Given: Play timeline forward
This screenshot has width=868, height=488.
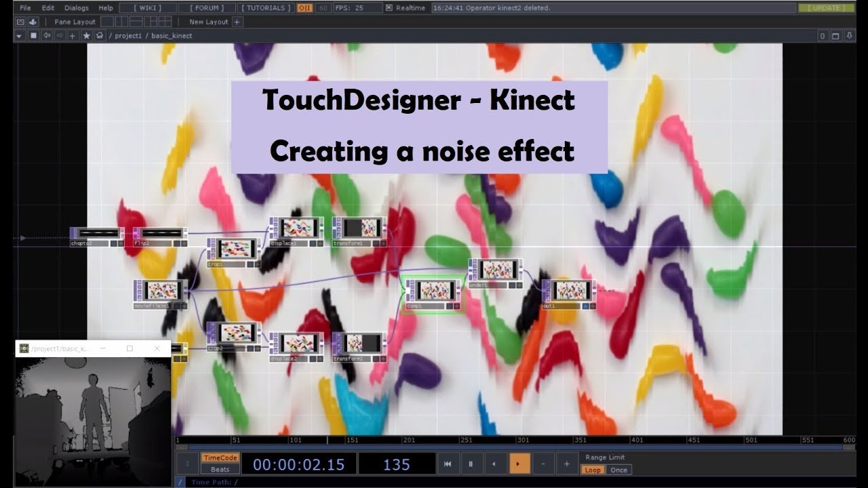Looking at the screenshot, I should tap(519, 464).
